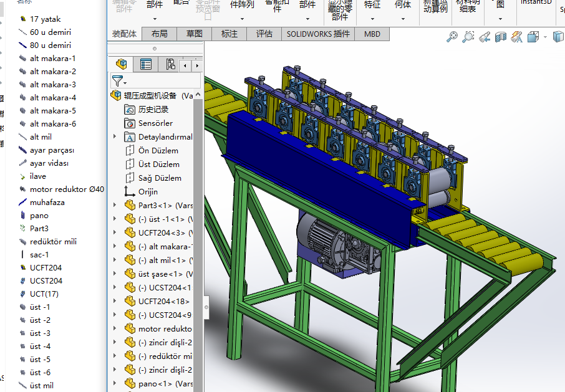Image resolution: width=565 pixels, height=392 pixels.
Task: Expand the Detaylandırmalar folder node
Action: point(114,136)
